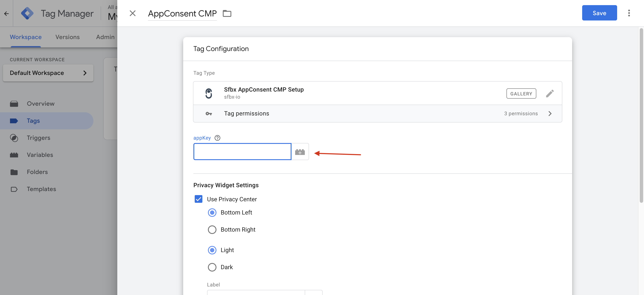
Task: Switch the widget theme to Dark
Action: [x=212, y=267]
